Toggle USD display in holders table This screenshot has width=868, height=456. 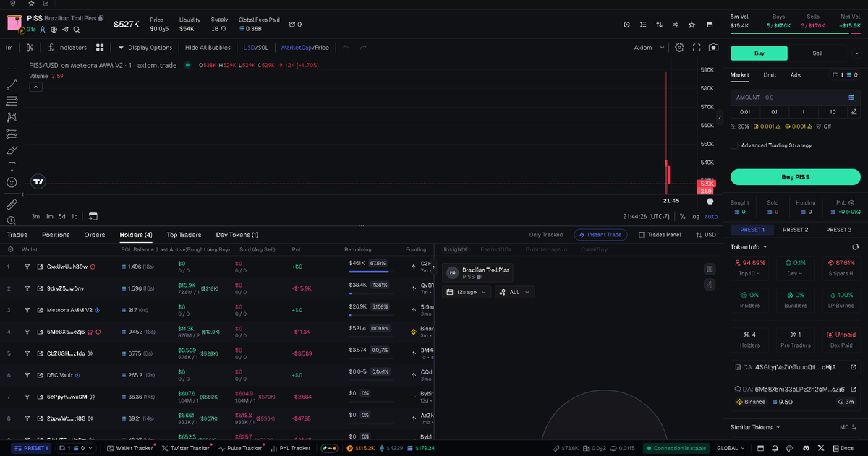tap(705, 235)
